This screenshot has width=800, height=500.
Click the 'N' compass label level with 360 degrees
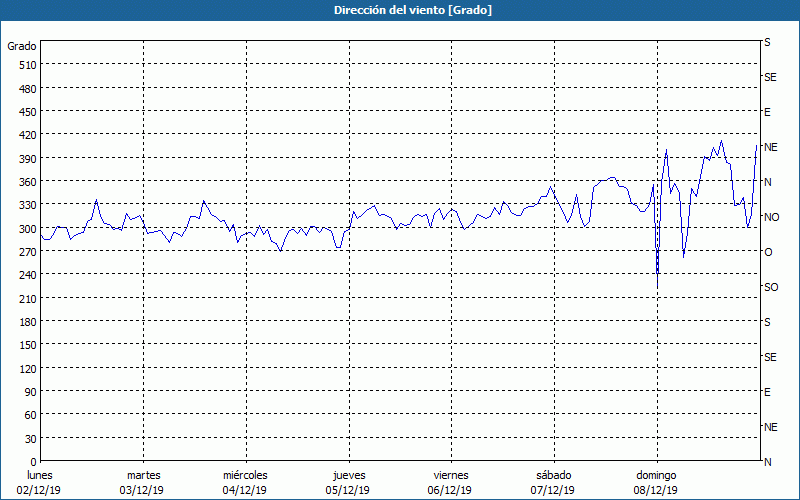click(x=767, y=182)
